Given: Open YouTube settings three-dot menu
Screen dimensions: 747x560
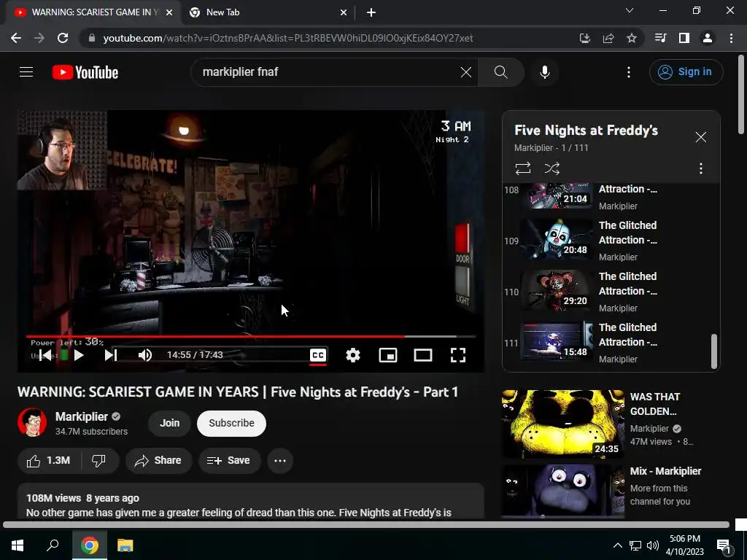Looking at the screenshot, I should 628,72.
